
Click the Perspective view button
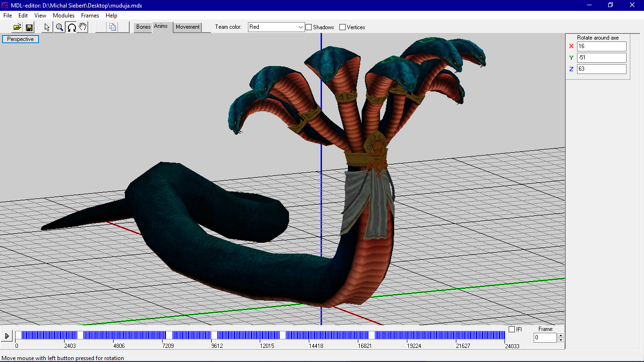click(20, 39)
